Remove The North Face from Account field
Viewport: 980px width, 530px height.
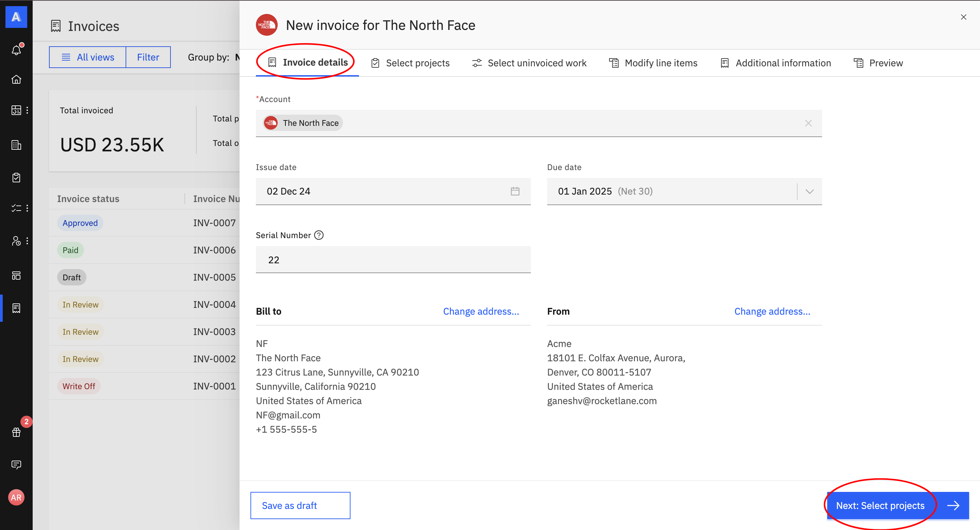808,123
